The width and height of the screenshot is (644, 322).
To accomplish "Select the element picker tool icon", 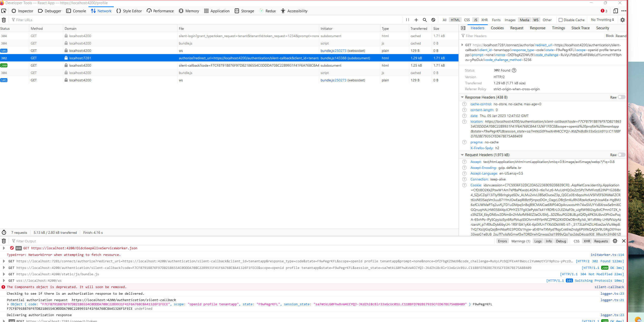I will click(3, 11).
